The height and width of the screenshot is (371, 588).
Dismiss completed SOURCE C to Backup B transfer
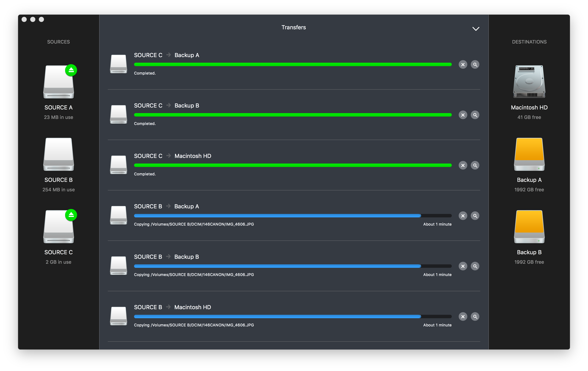pos(463,115)
